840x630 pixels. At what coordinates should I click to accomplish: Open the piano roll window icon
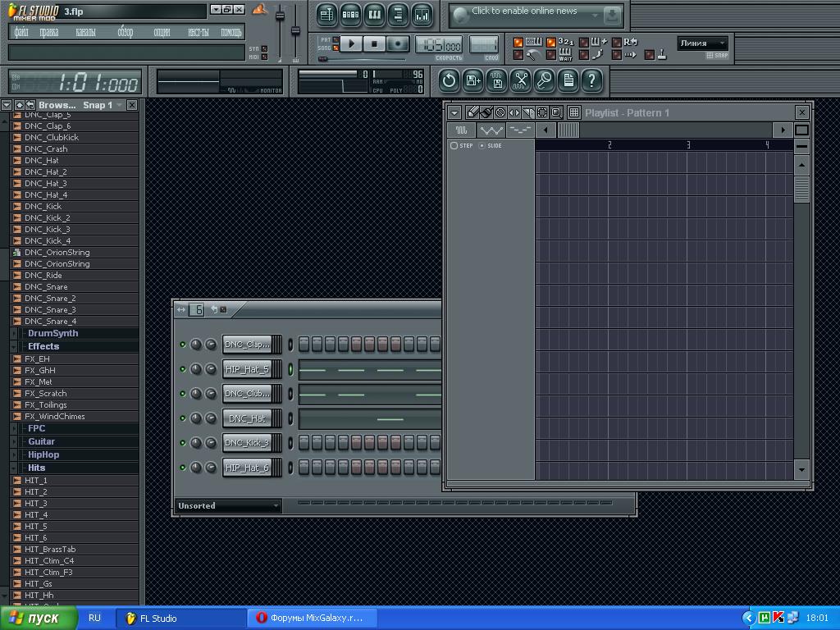(x=374, y=14)
